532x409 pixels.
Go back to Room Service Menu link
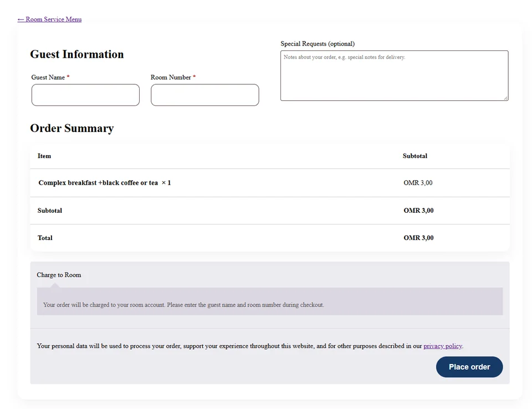(49, 19)
